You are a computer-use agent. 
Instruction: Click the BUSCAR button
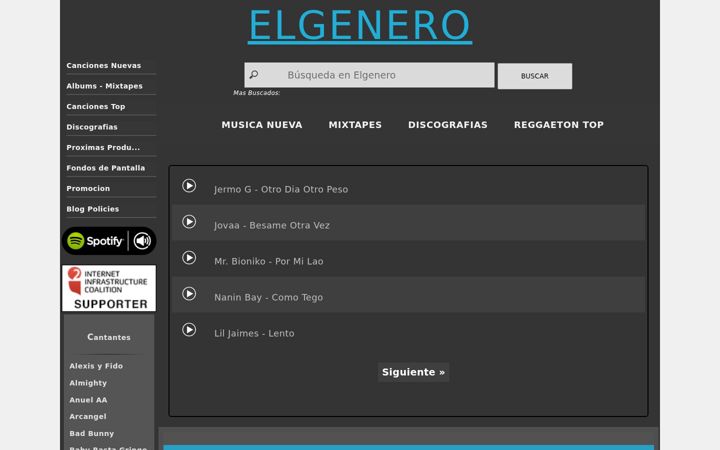[534, 76]
